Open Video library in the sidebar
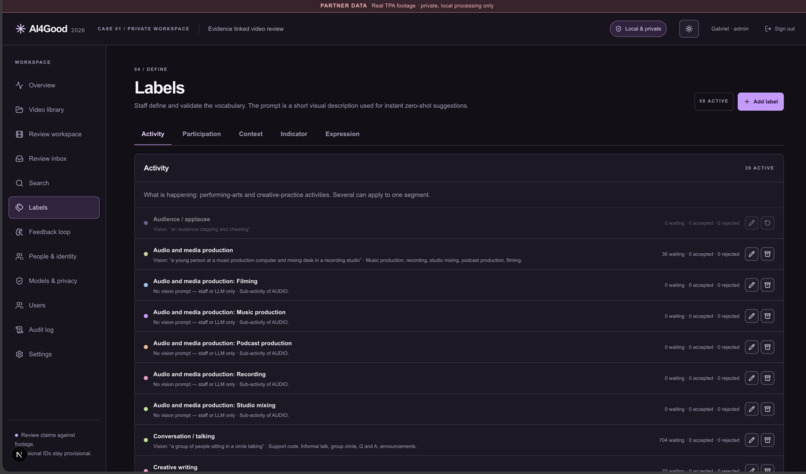 pos(53,110)
